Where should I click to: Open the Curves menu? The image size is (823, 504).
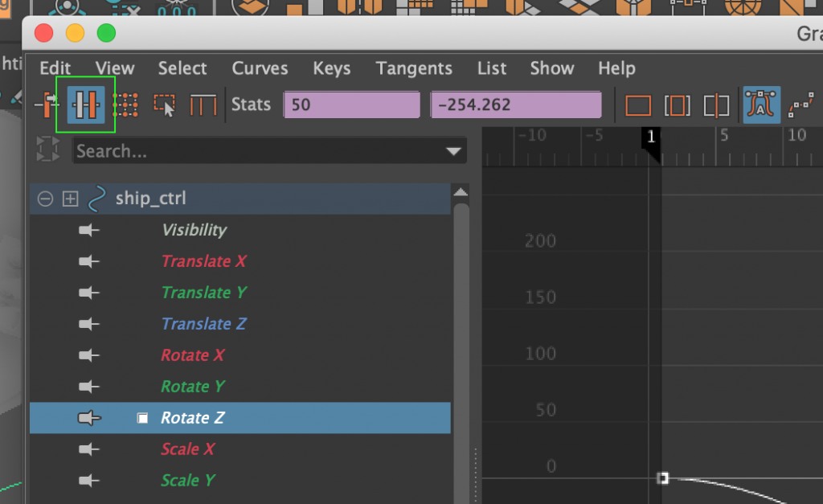[x=260, y=68]
